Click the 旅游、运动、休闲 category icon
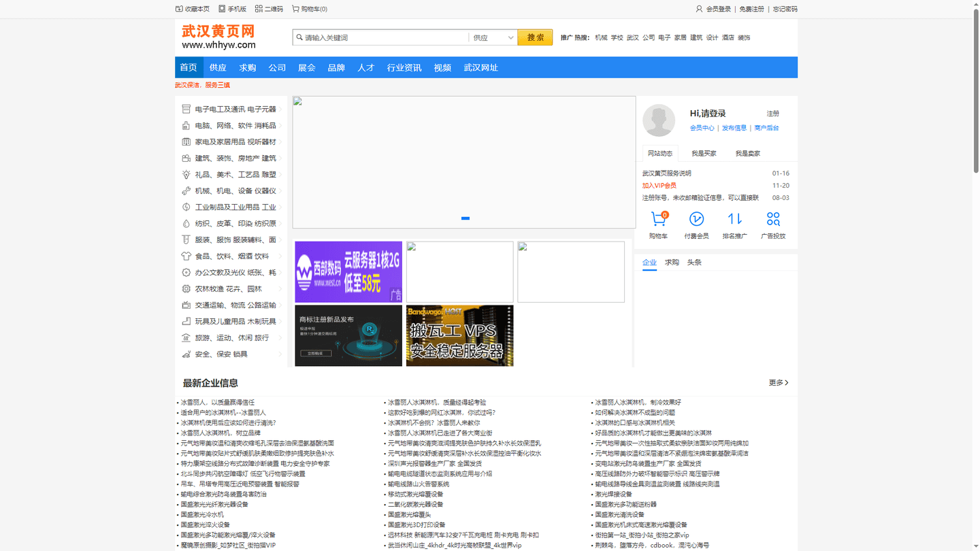This screenshot has width=980, height=551. (x=186, y=337)
